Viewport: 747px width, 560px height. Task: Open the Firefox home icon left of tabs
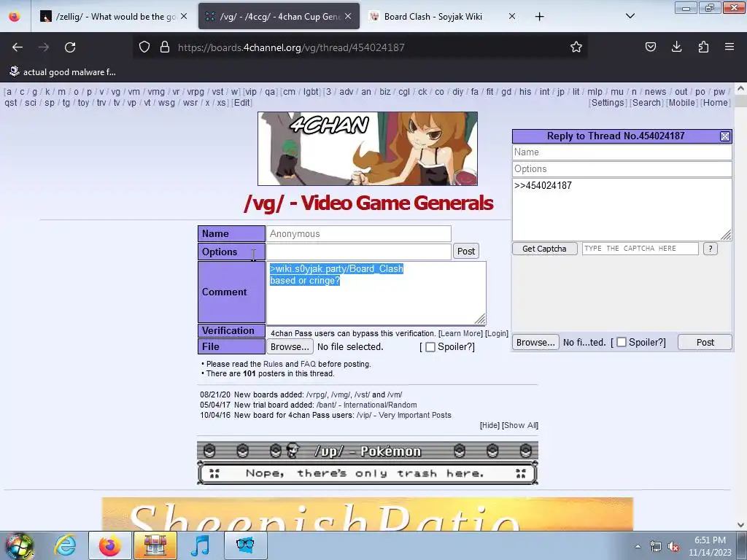[x=15, y=17]
